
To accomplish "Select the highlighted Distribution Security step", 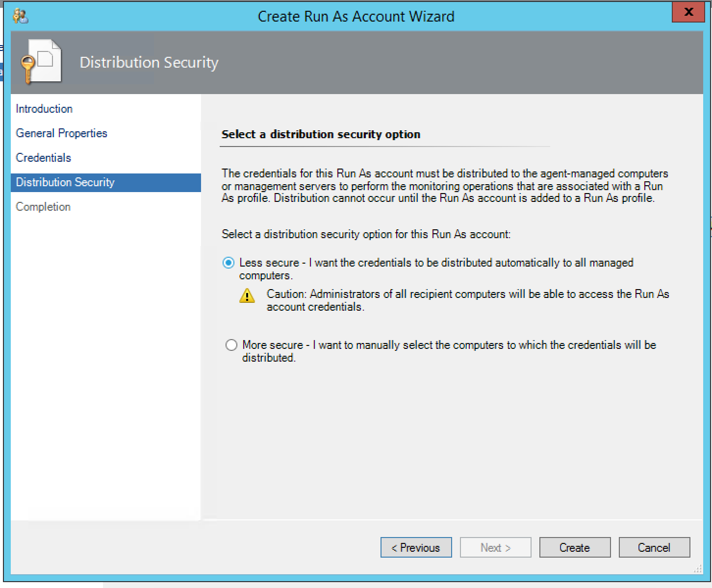I will (x=65, y=182).
